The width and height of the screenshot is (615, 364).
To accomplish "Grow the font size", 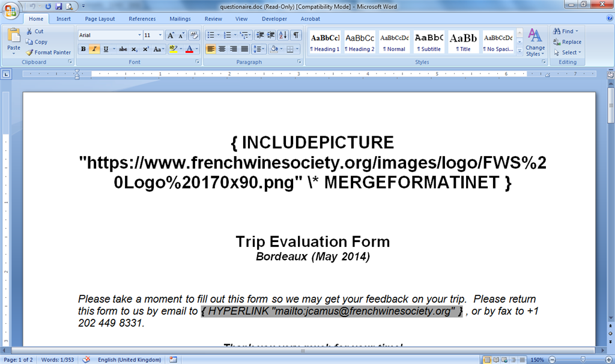I will [x=171, y=35].
